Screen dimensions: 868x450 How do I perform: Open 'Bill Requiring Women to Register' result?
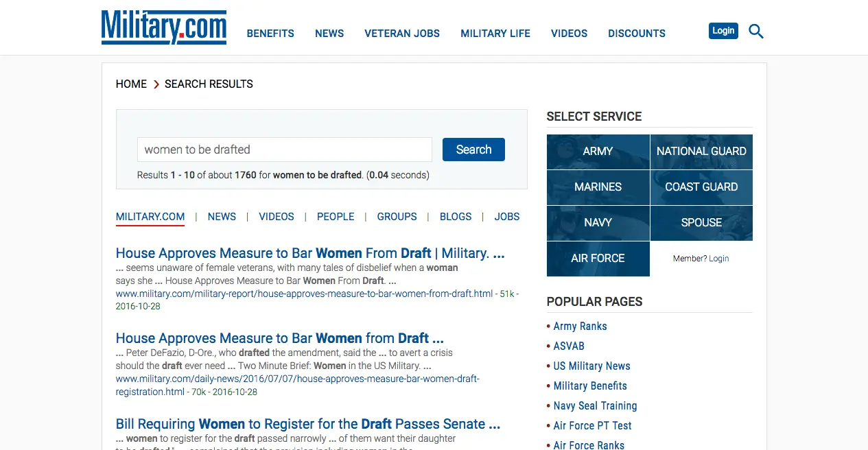(308, 424)
